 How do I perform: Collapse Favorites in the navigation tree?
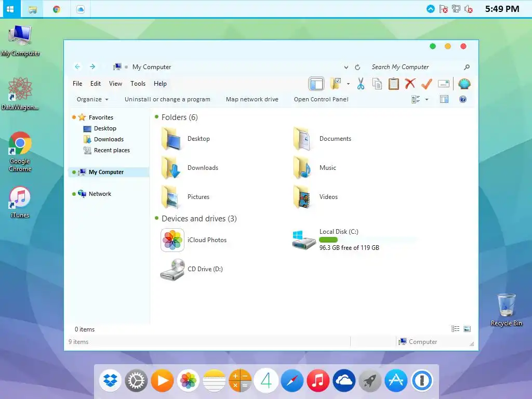(74, 117)
